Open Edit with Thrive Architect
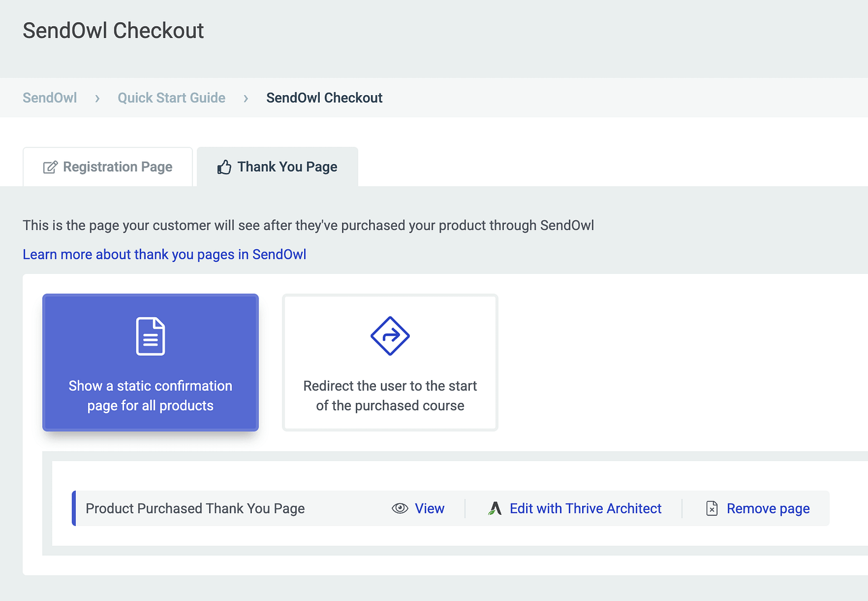 pyautogui.click(x=586, y=508)
